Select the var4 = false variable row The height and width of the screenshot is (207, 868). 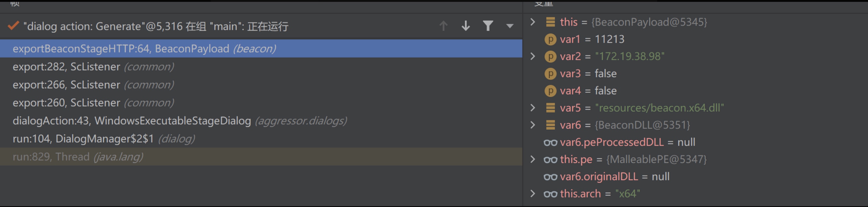tap(588, 91)
